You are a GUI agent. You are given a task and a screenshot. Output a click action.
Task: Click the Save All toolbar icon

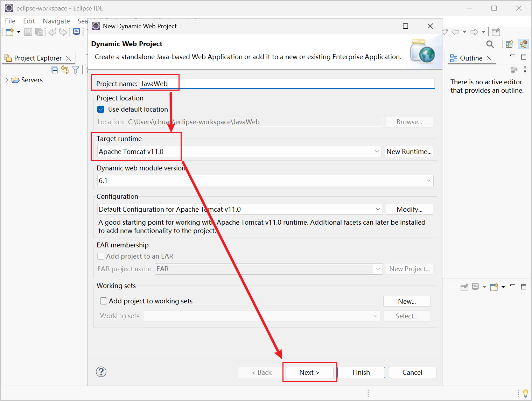point(39,32)
